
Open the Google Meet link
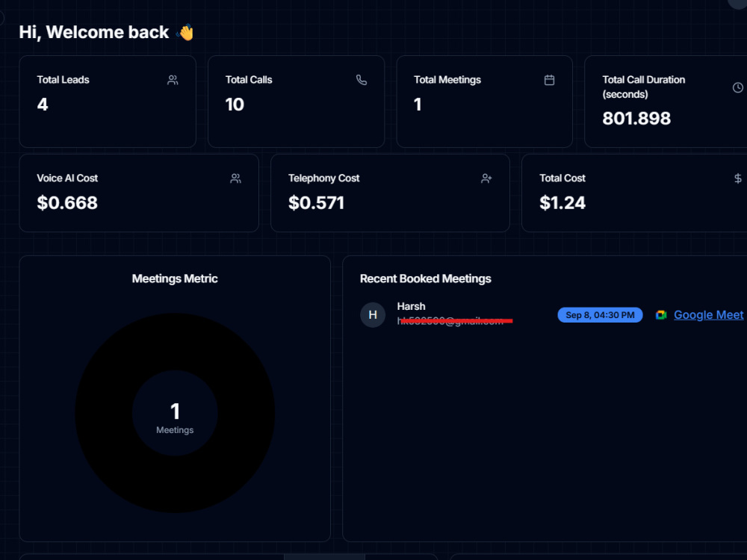pos(708,315)
